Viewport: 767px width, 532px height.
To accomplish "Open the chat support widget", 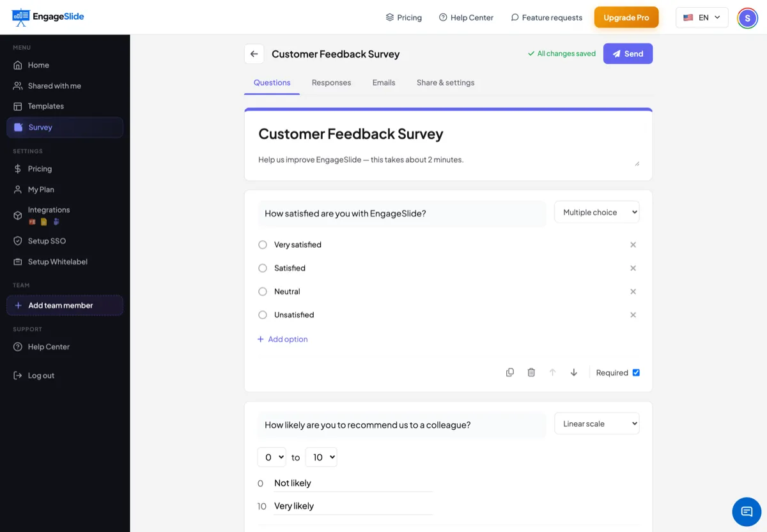I will point(747,511).
